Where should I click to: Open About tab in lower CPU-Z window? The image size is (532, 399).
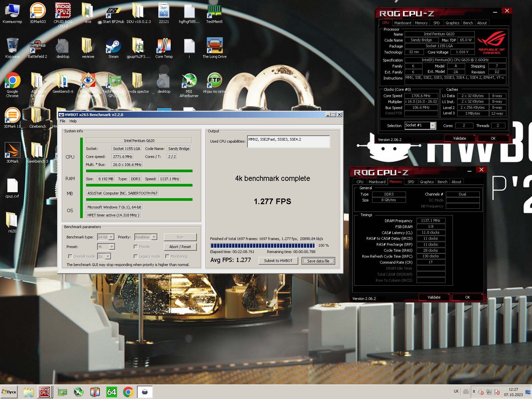point(456,182)
